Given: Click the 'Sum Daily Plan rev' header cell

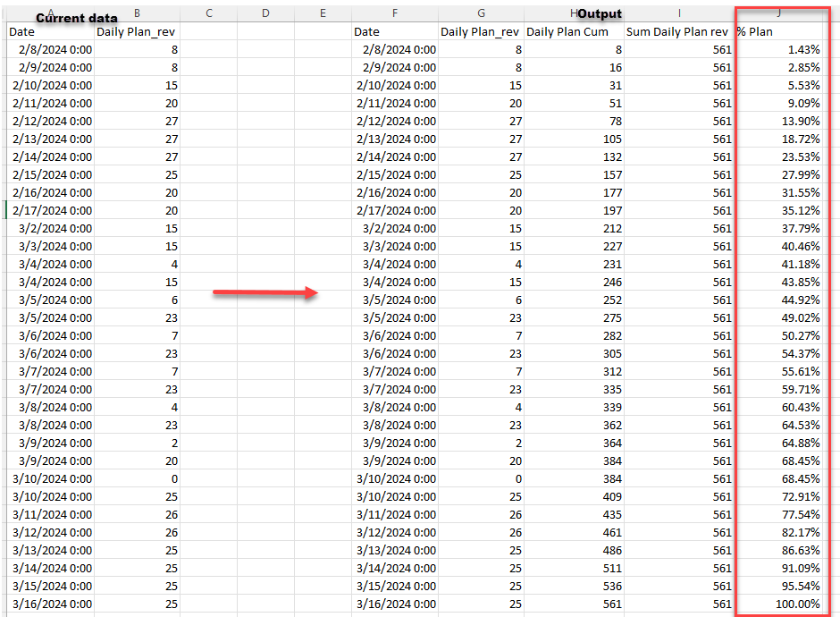Looking at the screenshot, I should (x=679, y=31).
